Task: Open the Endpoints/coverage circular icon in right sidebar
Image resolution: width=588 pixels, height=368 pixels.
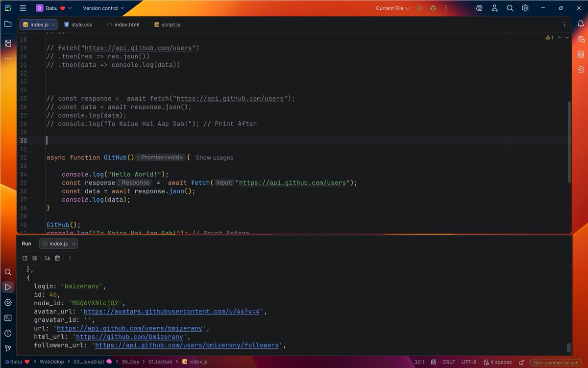Action: pyautogui.click(x=581, y=70)
